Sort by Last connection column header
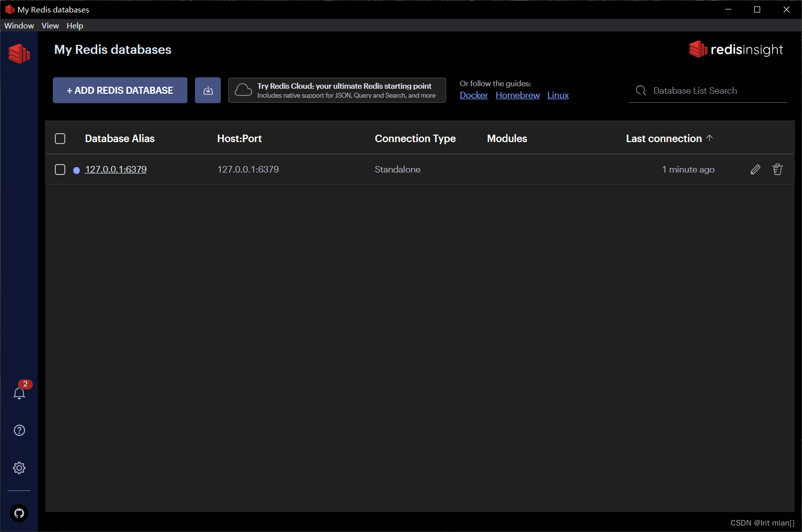Image resolution: width=802 pixels, height=532 pixels. pos(663,139)
